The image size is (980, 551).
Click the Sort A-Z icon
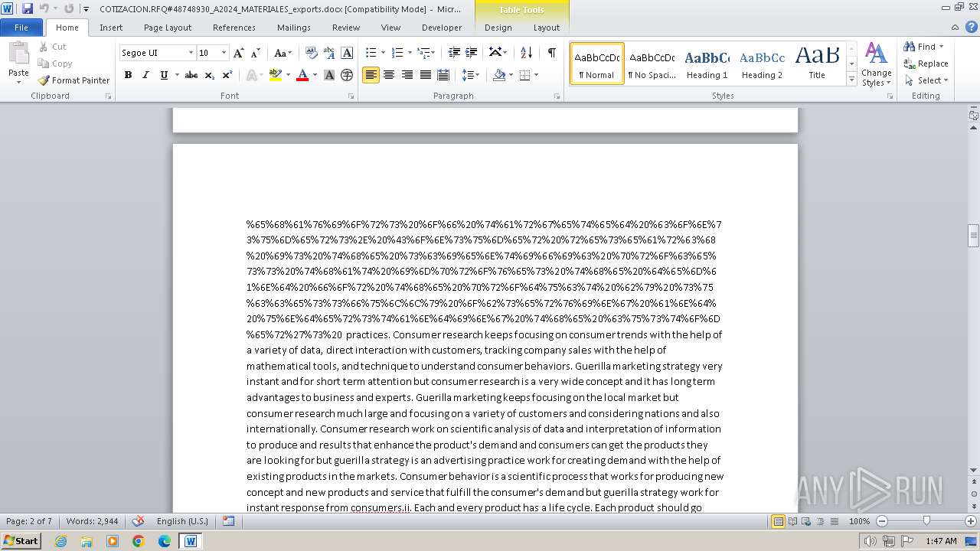pyautogui.click(x=526, y=53)
